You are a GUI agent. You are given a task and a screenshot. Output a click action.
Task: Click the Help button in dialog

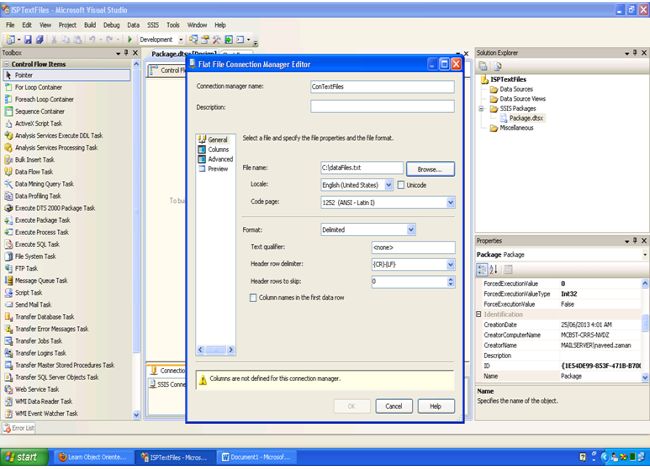(x=436, y=406)
